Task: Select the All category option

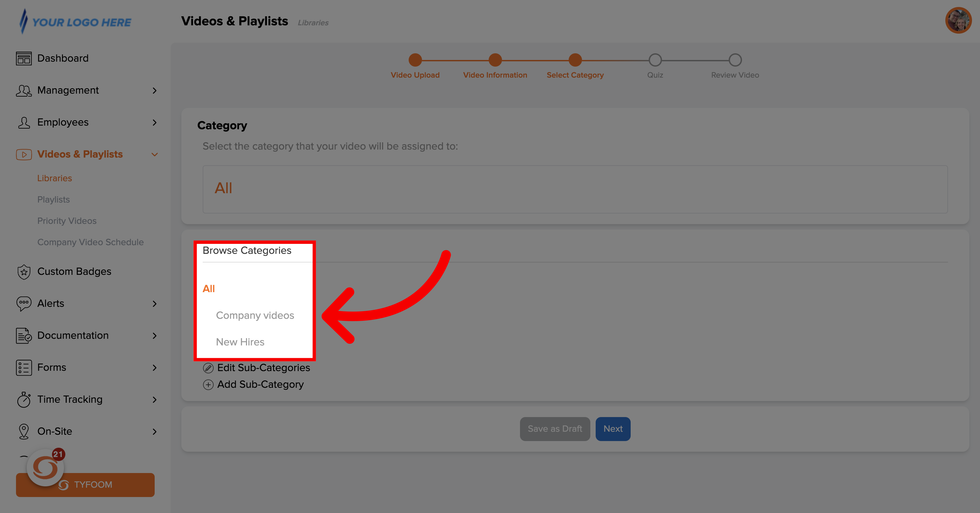Action: (209, 289)
